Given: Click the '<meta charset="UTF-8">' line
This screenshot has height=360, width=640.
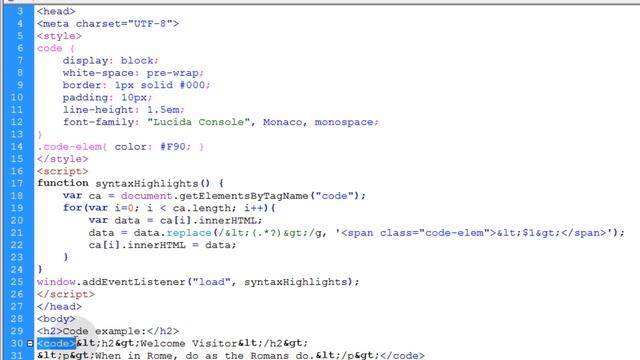Looking at the screenshot, I should coord(108,24).
